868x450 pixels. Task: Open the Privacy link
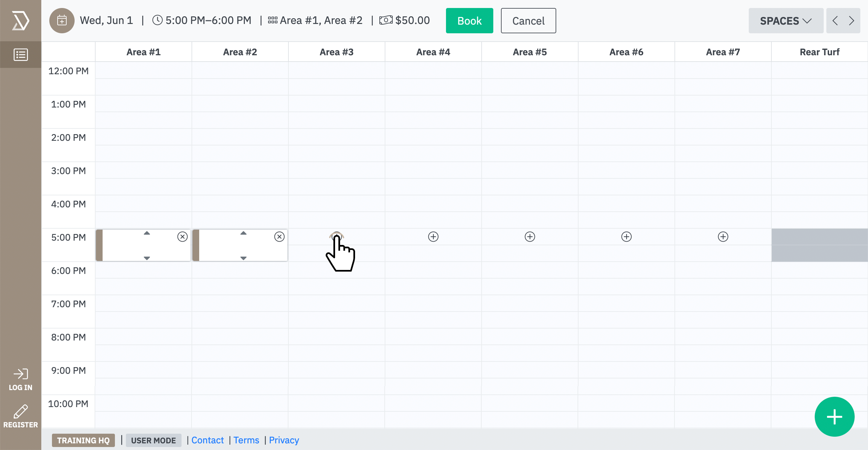(x=284, y=440)
